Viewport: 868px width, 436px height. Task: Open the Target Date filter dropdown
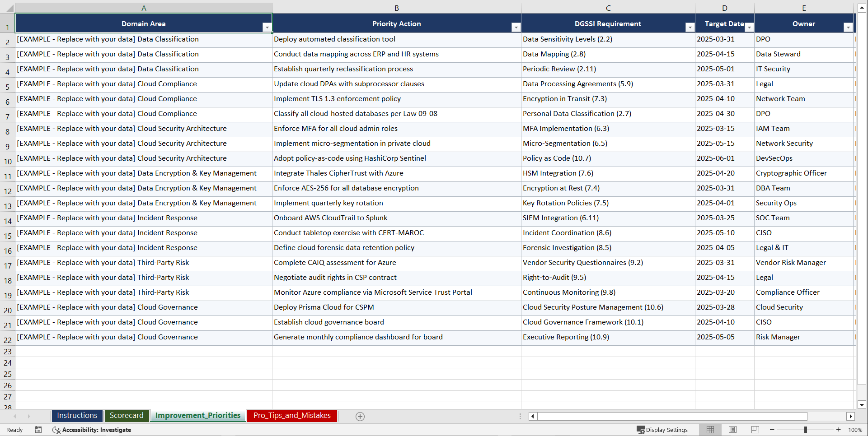pos(749,27)
